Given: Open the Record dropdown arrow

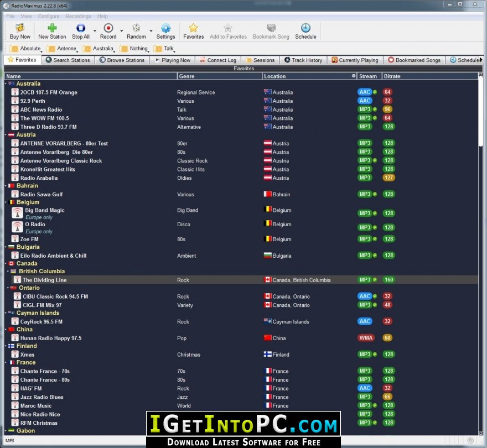Looking at the screenshot, I should click(121, 31).
